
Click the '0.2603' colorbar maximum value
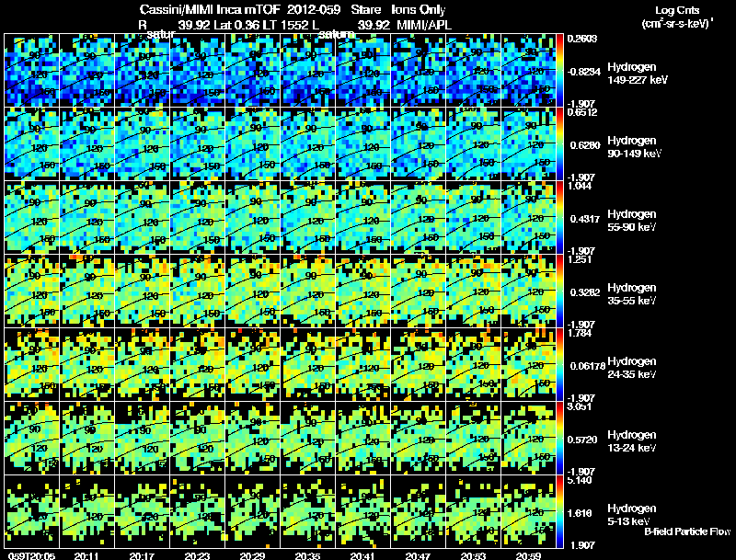(582, 39)
